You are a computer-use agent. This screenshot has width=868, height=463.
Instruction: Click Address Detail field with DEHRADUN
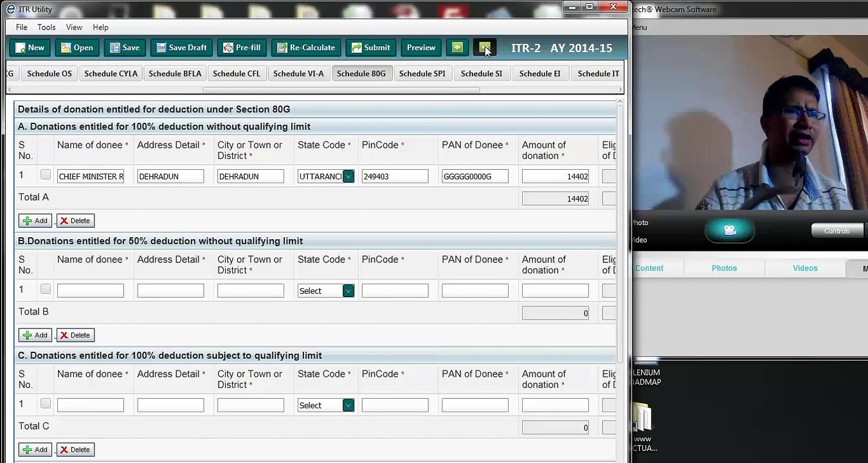170,176
